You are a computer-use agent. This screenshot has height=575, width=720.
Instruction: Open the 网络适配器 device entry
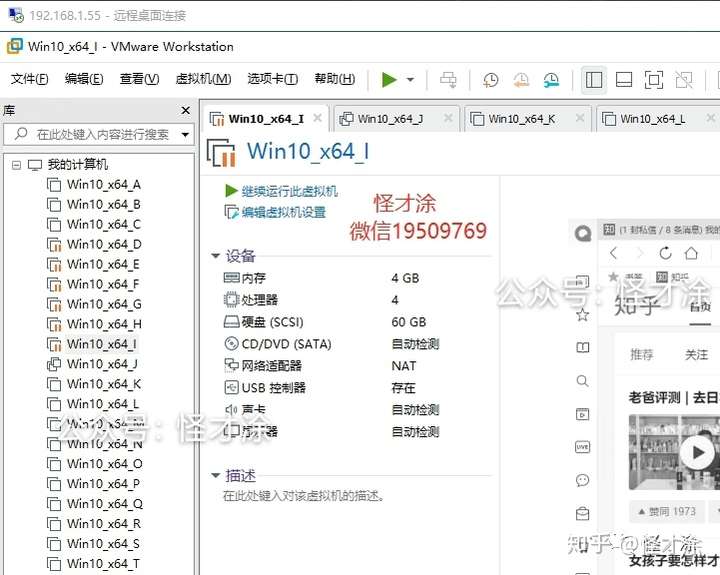tap(271, 366)
